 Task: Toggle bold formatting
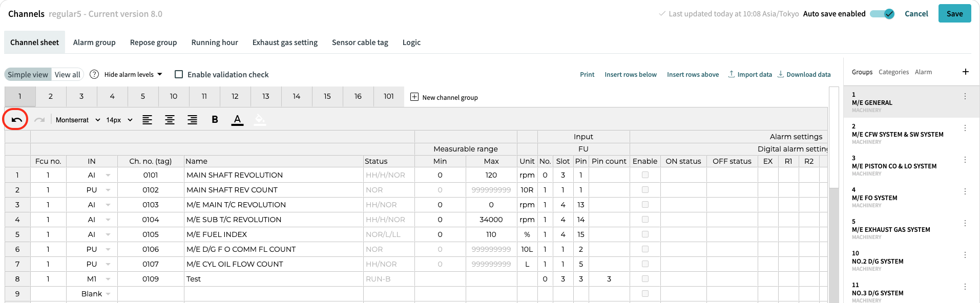pos(215,120)
